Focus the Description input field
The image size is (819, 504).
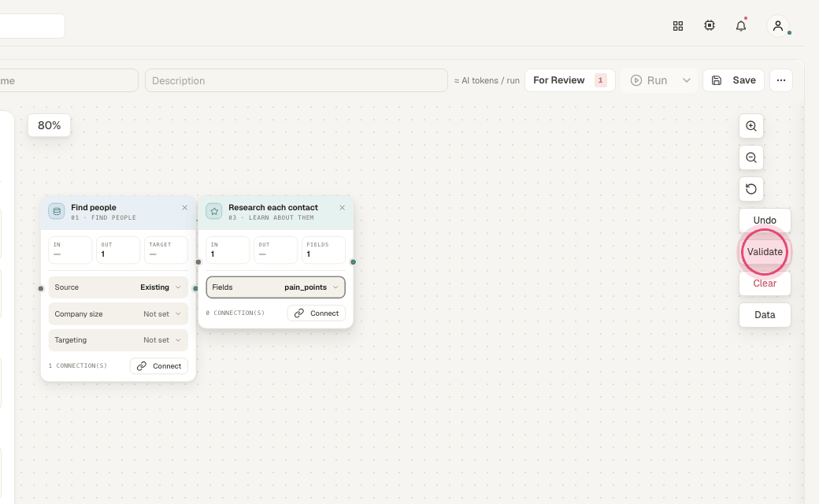tap(296, 80)
